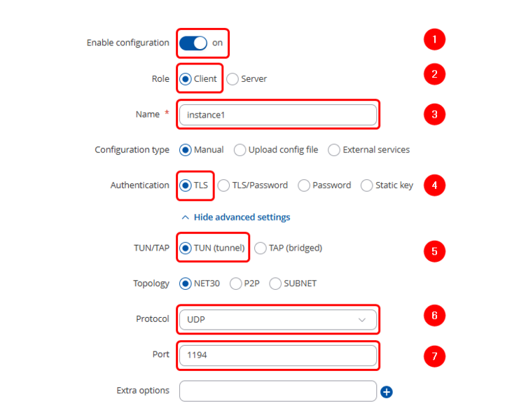Choose TLS/Password authentication
Viewport: 512px width, 420px height.
[223, 185]
